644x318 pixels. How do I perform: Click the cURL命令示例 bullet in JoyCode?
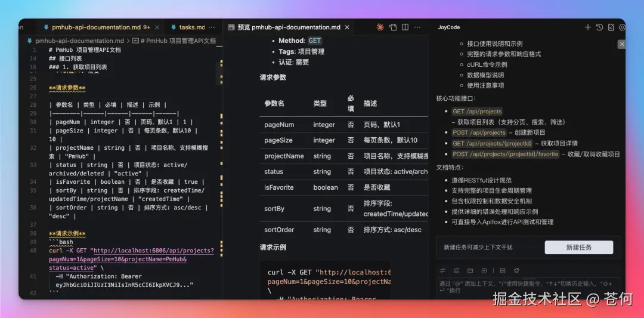487,64
